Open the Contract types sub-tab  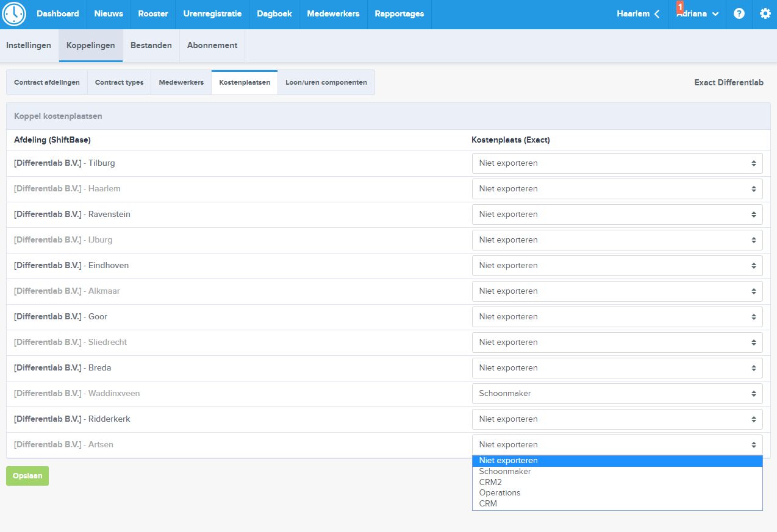tap(120, 82)
